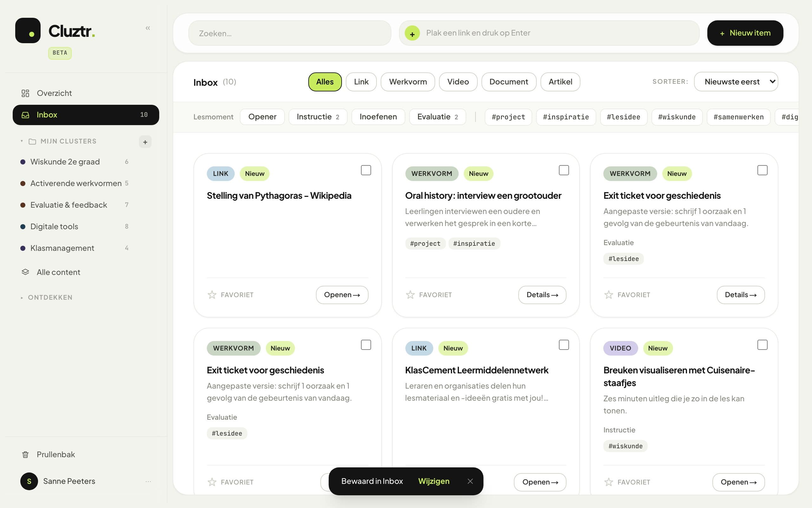The width and height of the screenshot is (812, 508).
Task: Click the Cluztr logo icon
Action: 28,30
